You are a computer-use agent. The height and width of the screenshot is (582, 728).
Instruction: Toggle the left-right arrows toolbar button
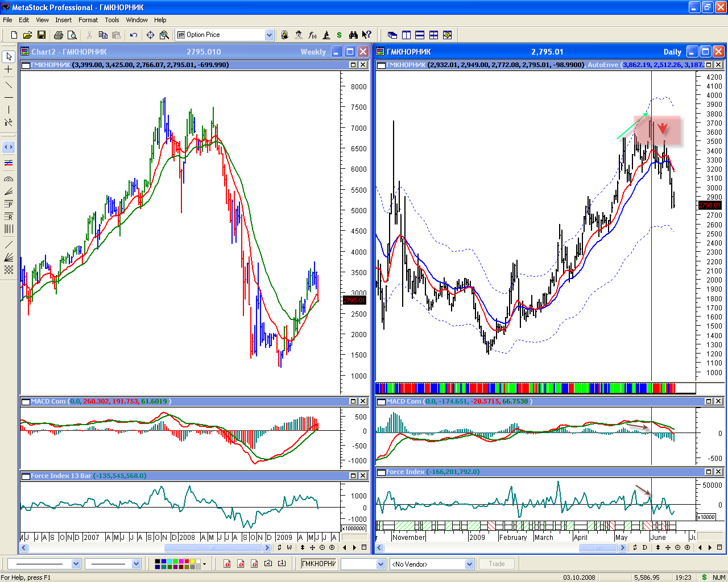pos(9,147)
